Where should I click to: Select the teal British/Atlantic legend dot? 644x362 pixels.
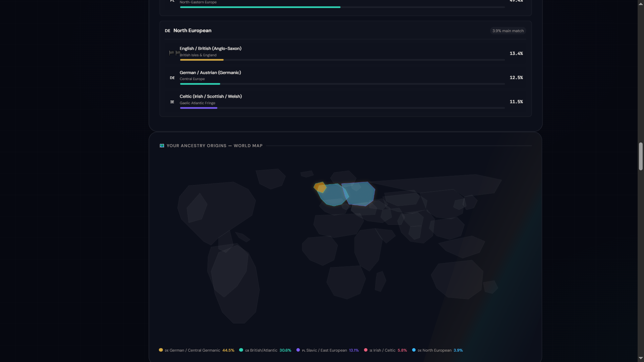[241, 350]
